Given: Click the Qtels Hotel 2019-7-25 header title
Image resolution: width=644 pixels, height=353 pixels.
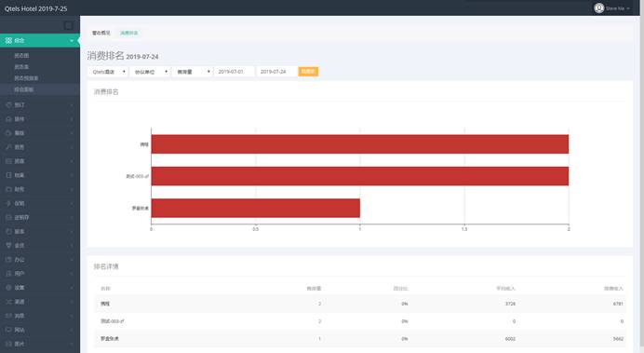Looking at the screenshot, I should 35,8.
